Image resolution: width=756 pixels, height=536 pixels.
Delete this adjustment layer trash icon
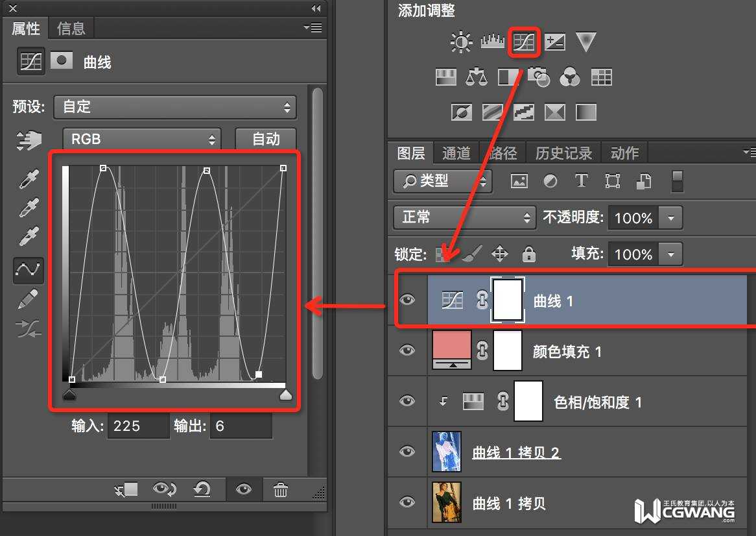click(281, 490)
